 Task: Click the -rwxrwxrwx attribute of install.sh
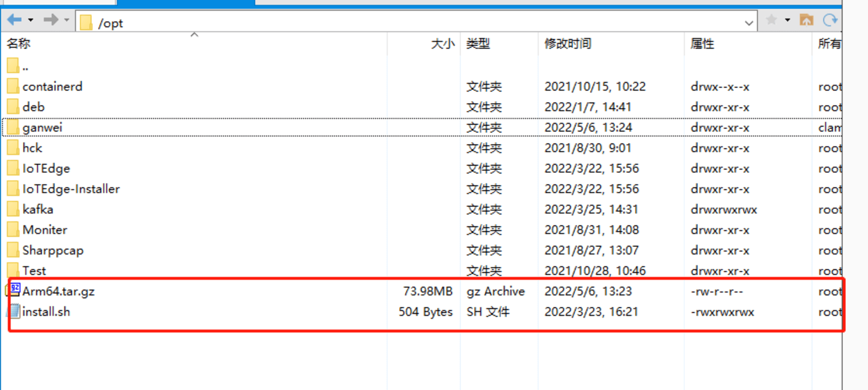[722, 312]
